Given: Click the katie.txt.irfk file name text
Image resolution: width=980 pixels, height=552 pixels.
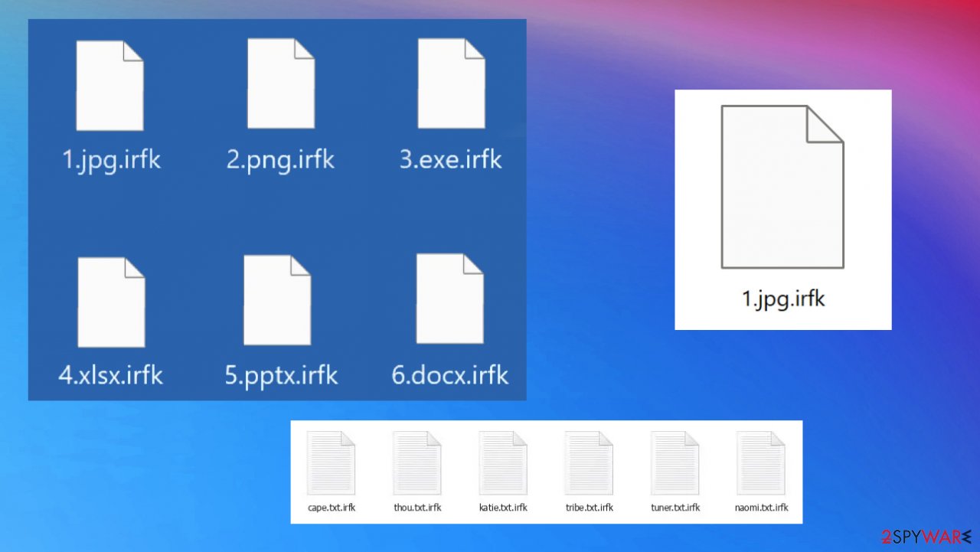Looking at the screenshot, I should (503, 508).
